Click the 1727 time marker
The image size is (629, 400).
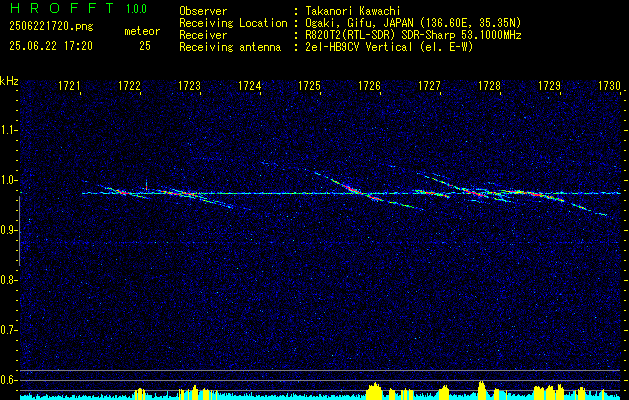[x=429, y=86]
